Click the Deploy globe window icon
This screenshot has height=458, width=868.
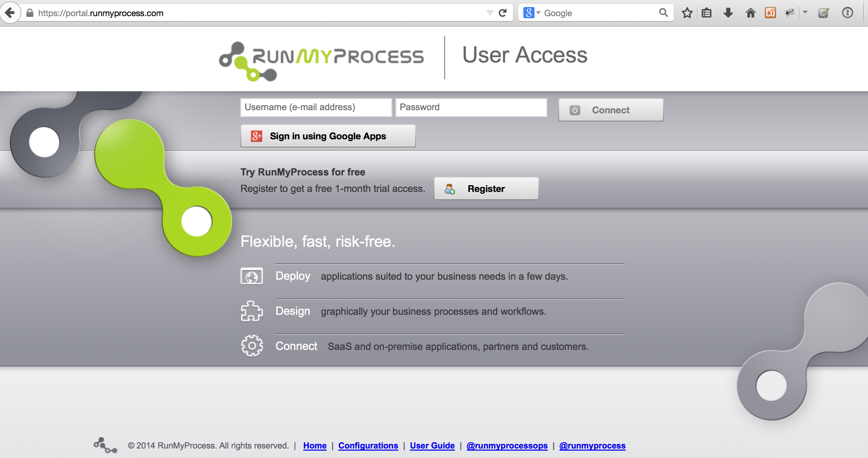point(251,276)
